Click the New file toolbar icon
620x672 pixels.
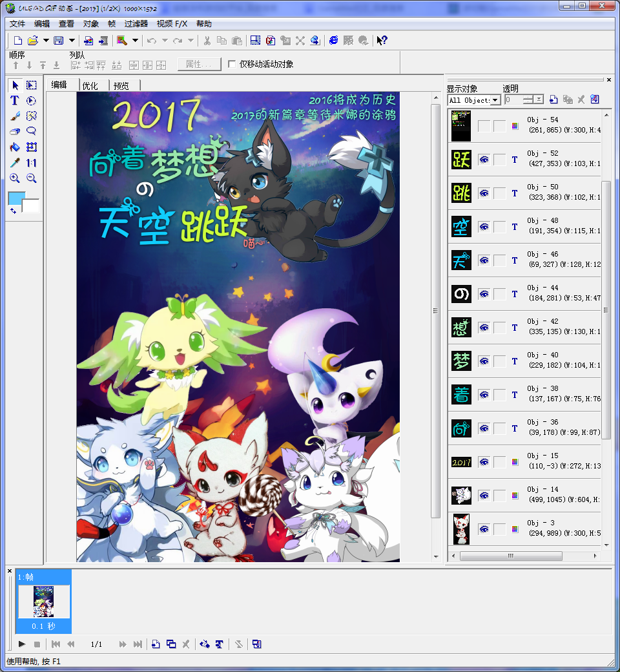(18, 40)
